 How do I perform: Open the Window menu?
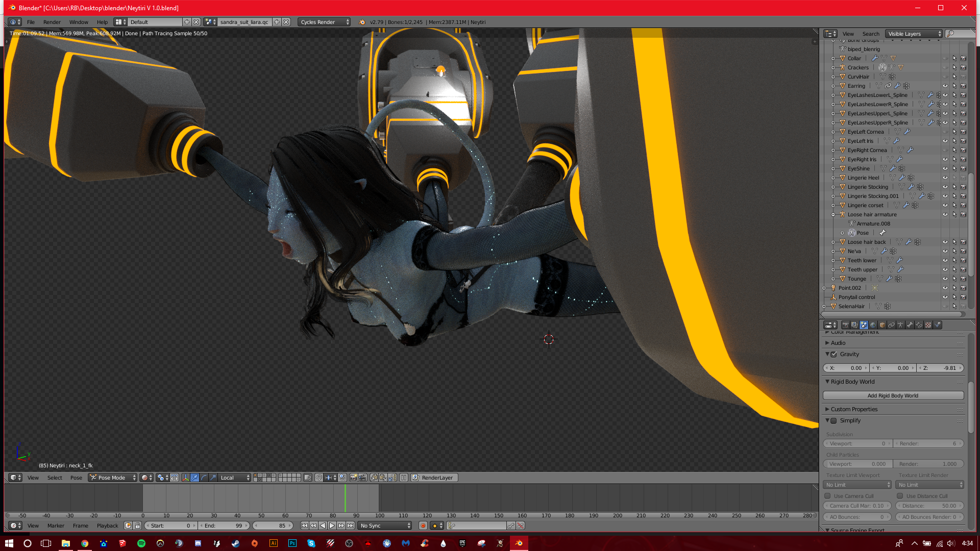click(79, 22)
